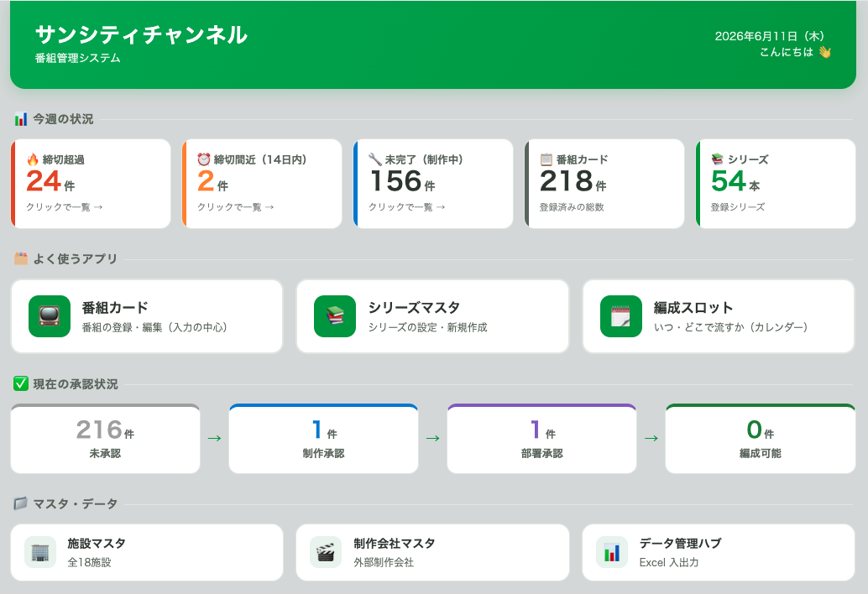The image size is (868, 594).
Task: Click the folder icon next to よく使うアプリ
Action: (21, 258)
